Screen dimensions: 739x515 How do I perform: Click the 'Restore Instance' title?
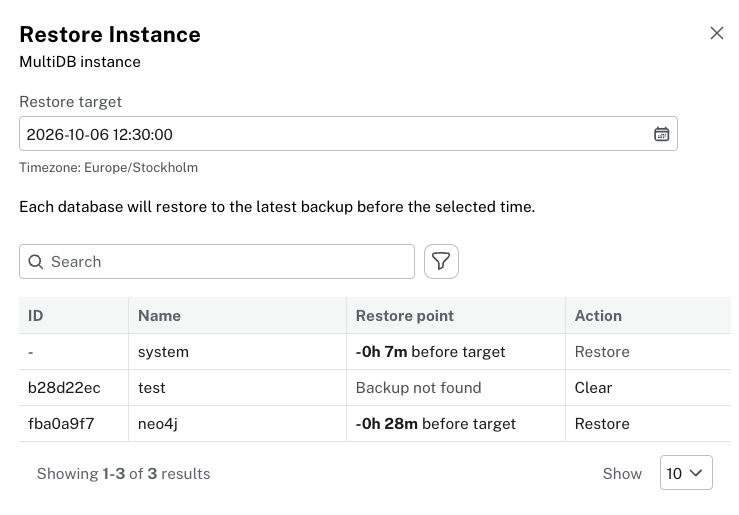(110, 34)
